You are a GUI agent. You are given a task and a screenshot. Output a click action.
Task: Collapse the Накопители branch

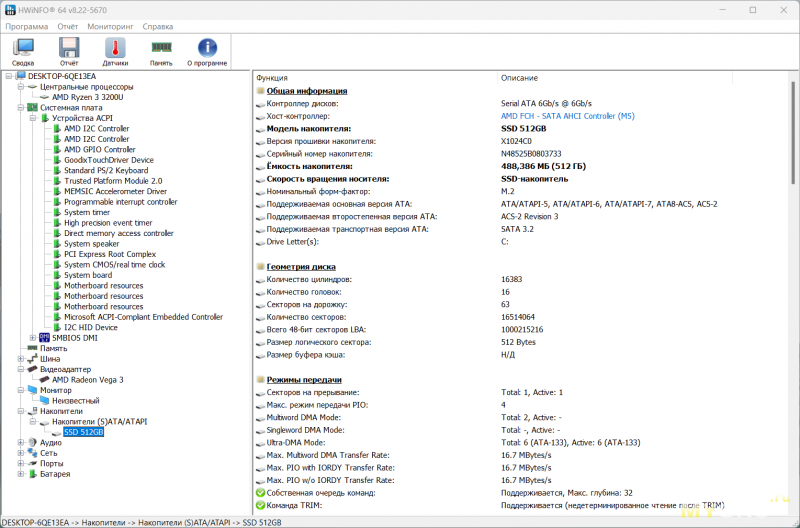pyautogui.click(x=21, y=411)
